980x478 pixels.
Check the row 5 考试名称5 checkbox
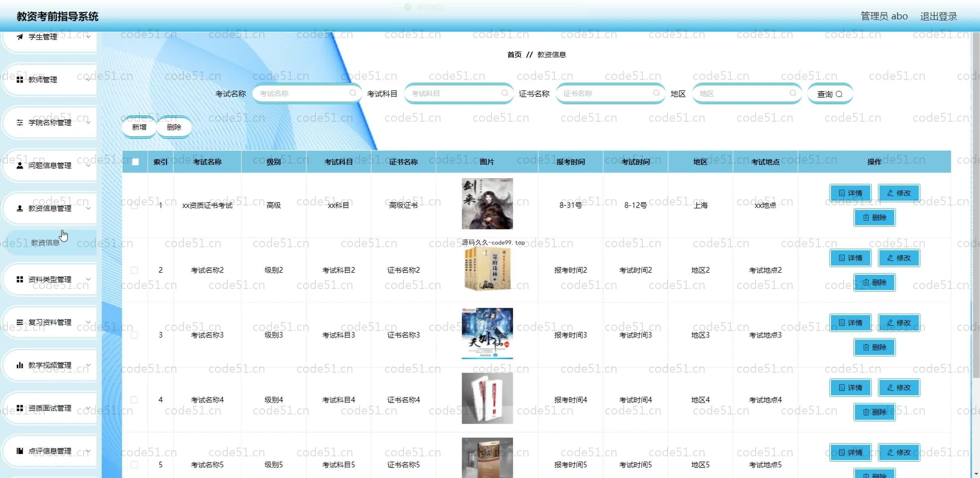point(134,465)
